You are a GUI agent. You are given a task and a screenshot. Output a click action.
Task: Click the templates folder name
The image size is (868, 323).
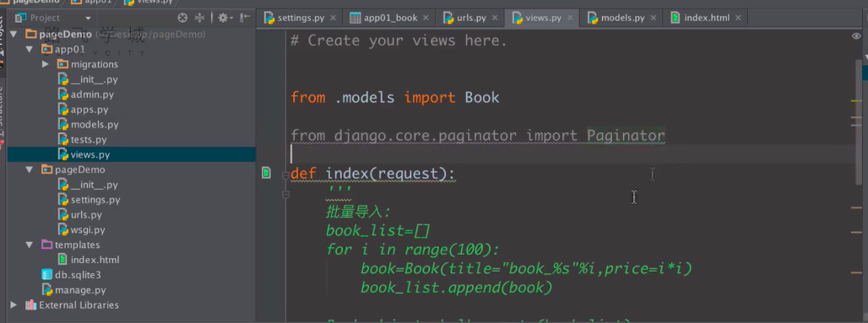tap(77, 245)
